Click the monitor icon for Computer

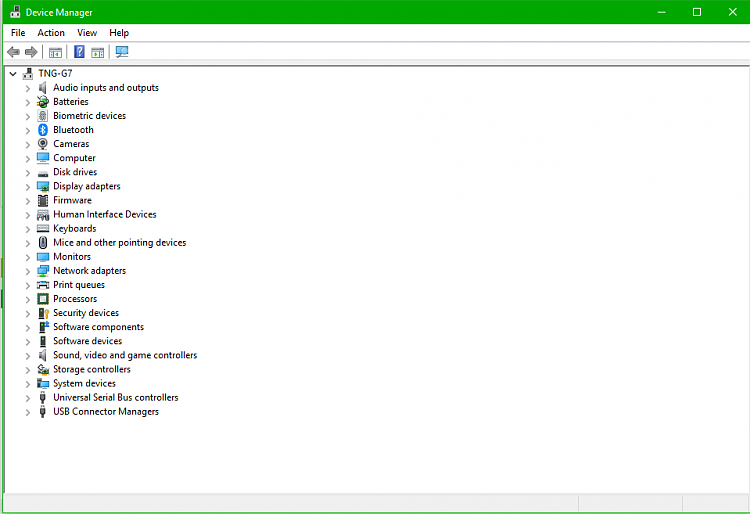[x=43, y=158]
